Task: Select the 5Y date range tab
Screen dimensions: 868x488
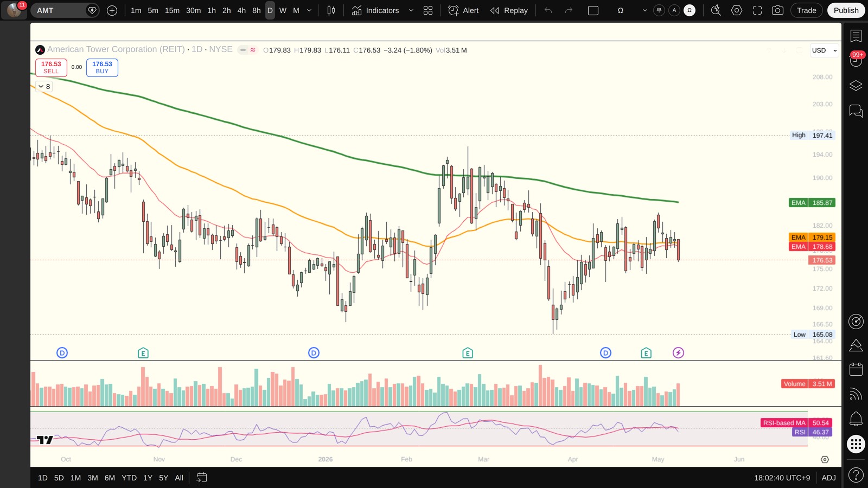Action: (163, 478)
